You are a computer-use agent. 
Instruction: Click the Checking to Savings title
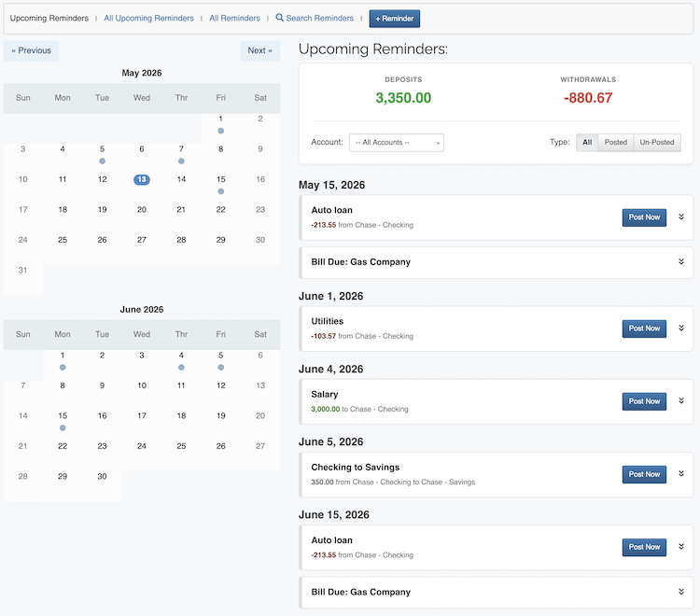[356, 468]
